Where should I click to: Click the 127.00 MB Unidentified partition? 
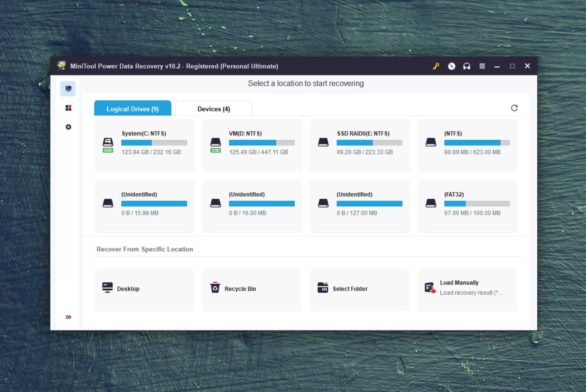tap(360, 206)
